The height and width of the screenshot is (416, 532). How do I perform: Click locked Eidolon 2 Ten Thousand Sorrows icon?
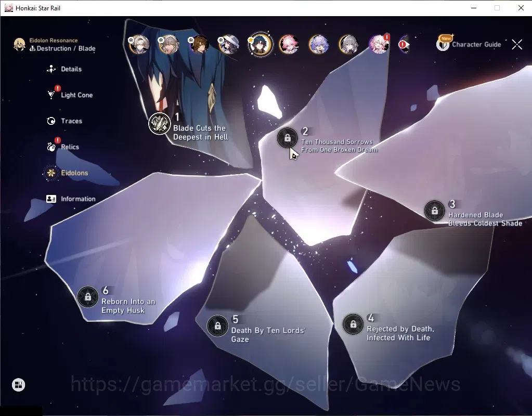point(288,138)
